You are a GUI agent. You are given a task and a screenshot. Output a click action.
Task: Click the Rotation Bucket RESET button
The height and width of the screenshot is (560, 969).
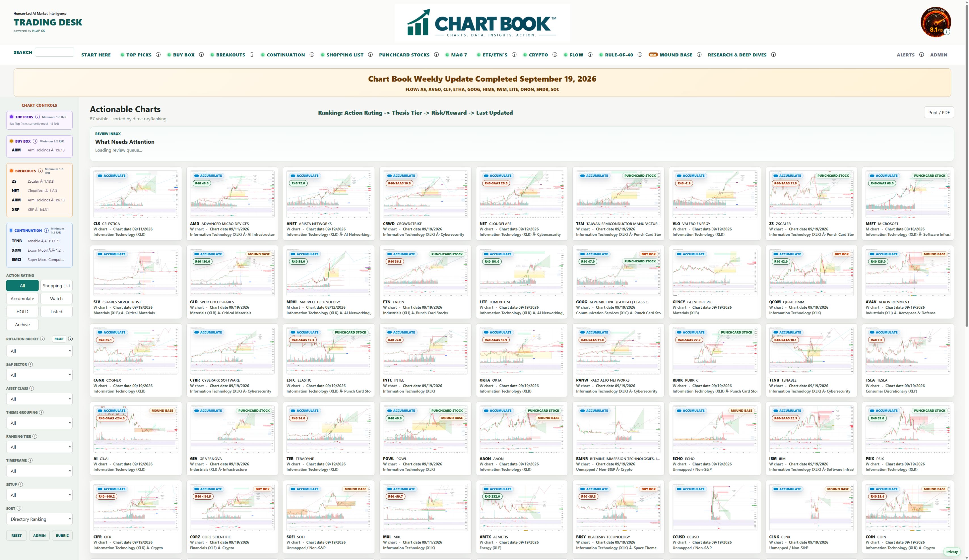click(59, 339)
